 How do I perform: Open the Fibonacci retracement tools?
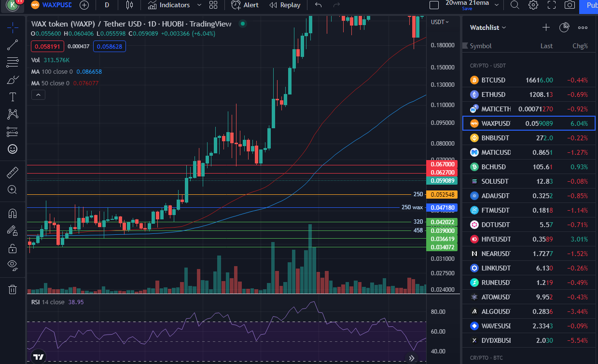pyautogui.click(x=13, y=63)
